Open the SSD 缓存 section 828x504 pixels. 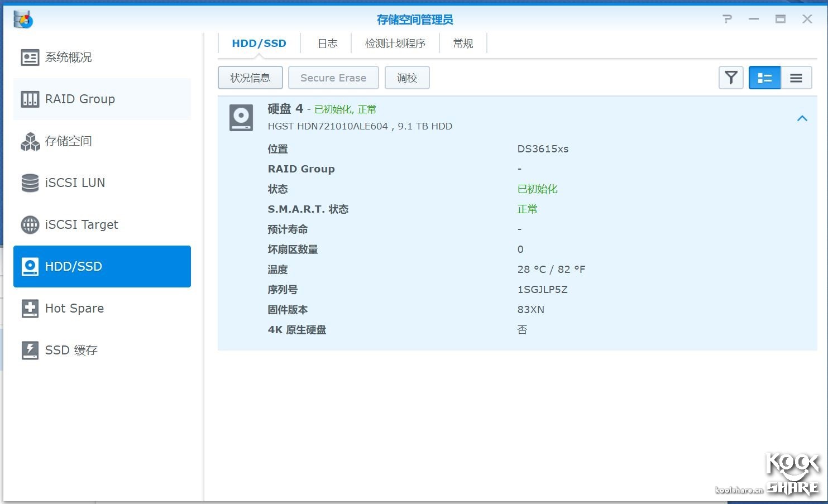point(71,350)
